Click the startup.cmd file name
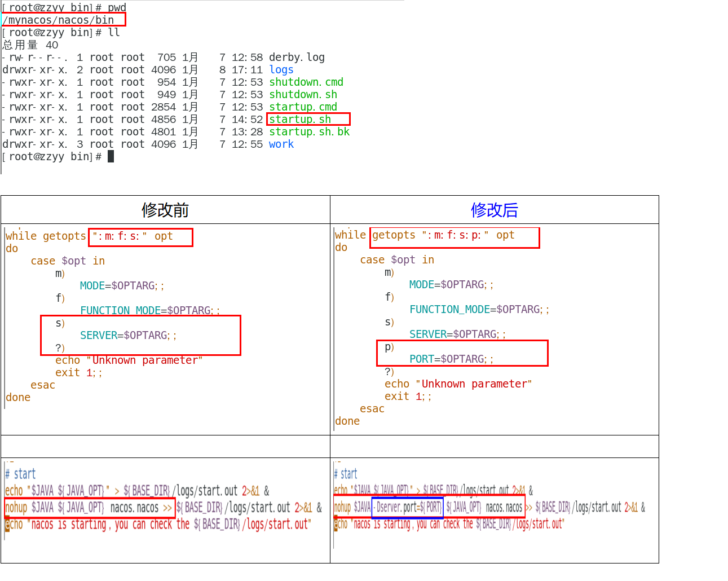The height and width of the screenshot is (581, 728). (x=303, y=107)
